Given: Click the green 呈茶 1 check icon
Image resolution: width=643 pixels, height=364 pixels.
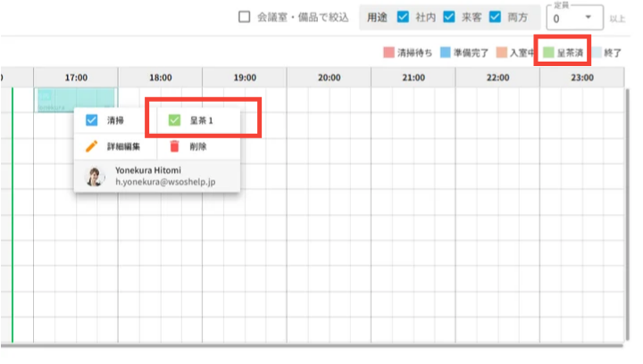Looking at the screenshot, I should coord(175,120).
